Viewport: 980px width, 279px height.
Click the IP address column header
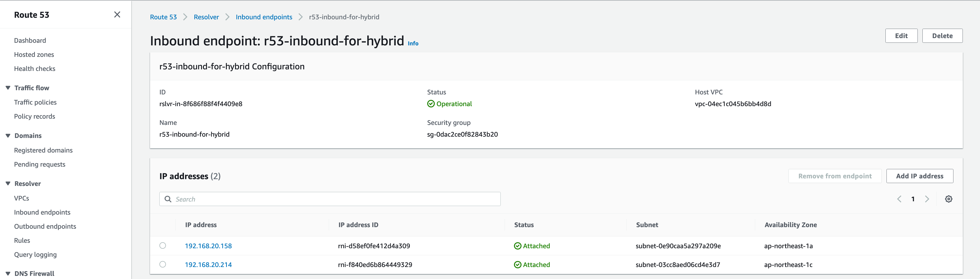click(201, 225)
